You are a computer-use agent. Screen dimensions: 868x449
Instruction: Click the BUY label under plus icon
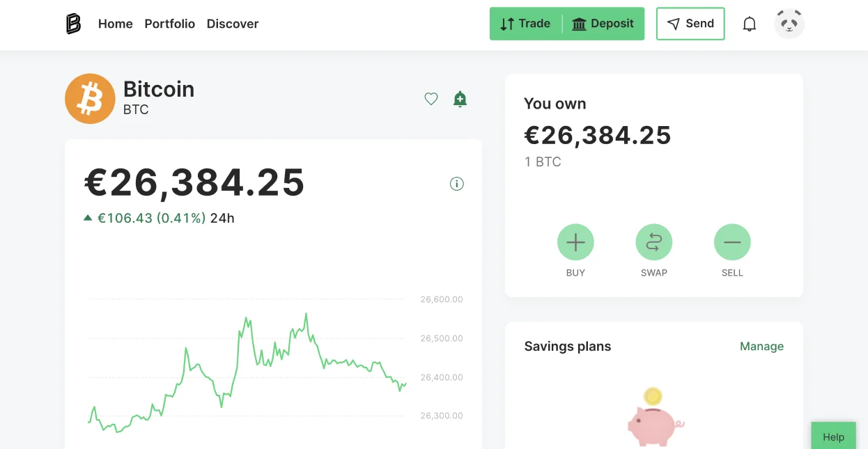click(x=575, y=273)
